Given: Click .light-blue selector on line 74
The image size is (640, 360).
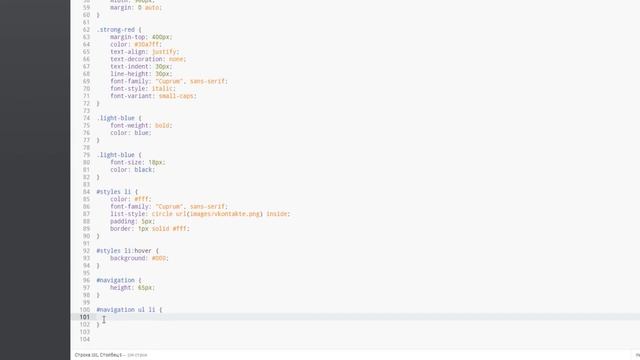Looking at the screenshot, I should [119, 118].
